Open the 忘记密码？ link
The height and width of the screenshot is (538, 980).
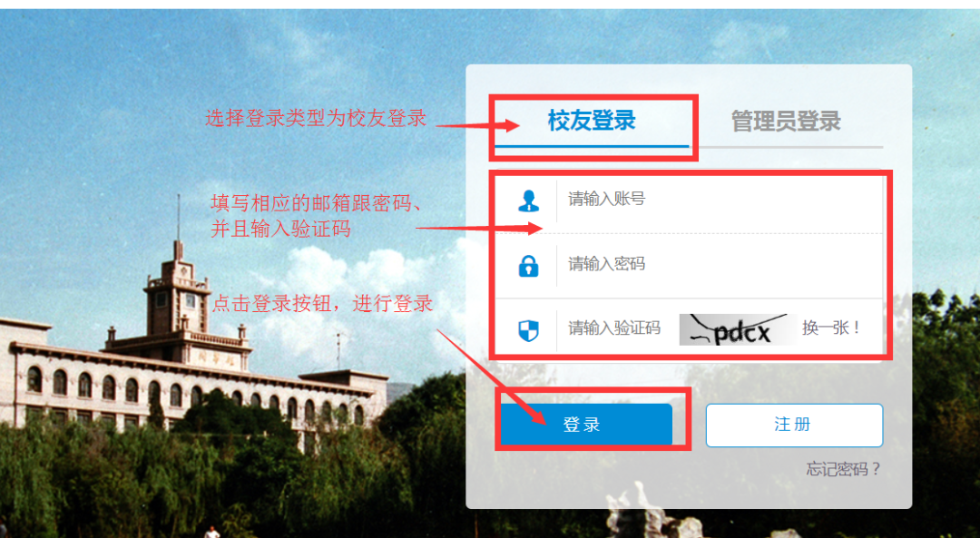coord(843,469)
